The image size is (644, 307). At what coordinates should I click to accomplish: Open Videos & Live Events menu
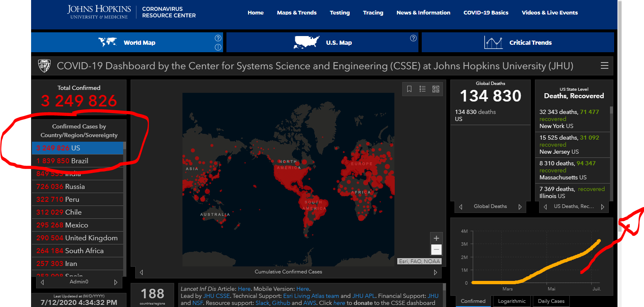[x=550, y=12]
